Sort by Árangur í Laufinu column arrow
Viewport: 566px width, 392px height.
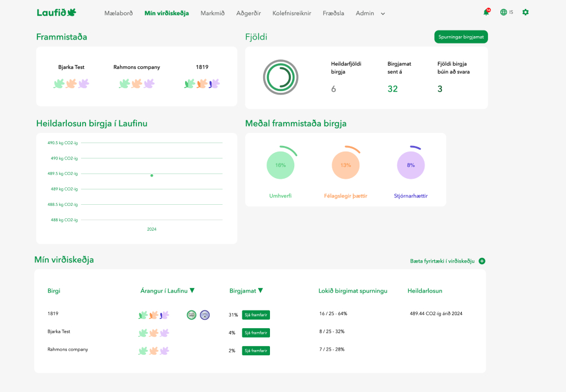(x=192, y=291)
